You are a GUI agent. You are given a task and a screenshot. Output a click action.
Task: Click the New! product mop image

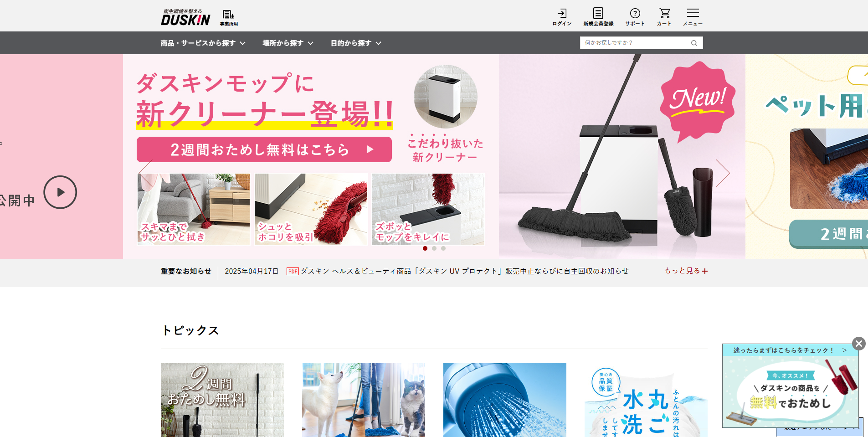622,157
